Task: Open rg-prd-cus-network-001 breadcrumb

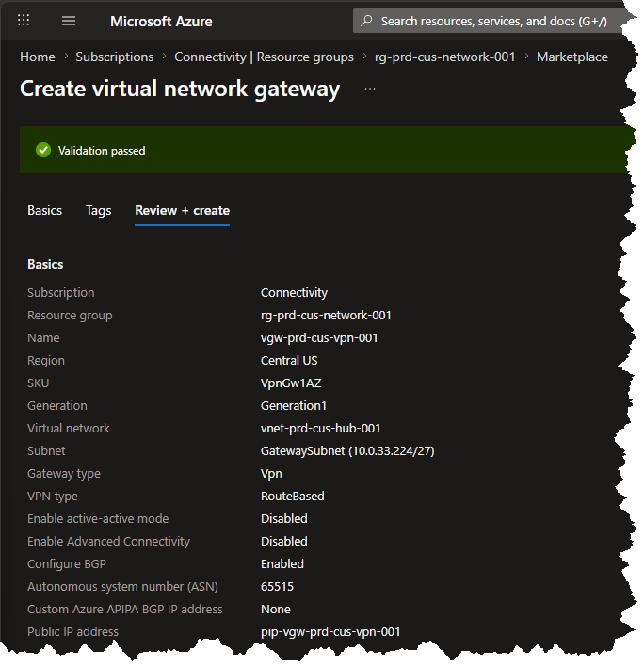Action: pyautogui.click(x=444, y=57)
